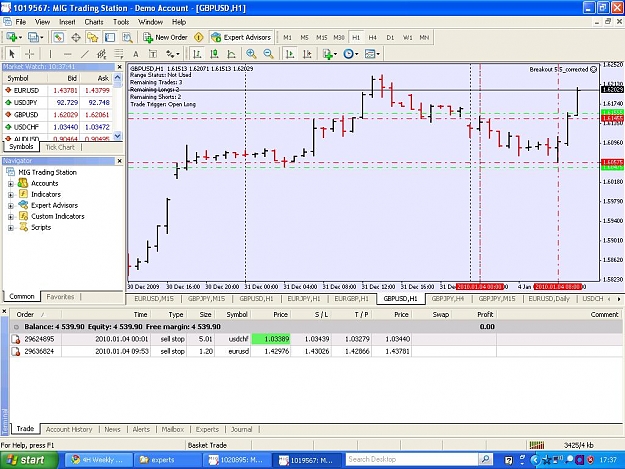The height and width of the screenshot is (469, 625).
Task: Select the D1 timeframe
Action: point(390,37)
